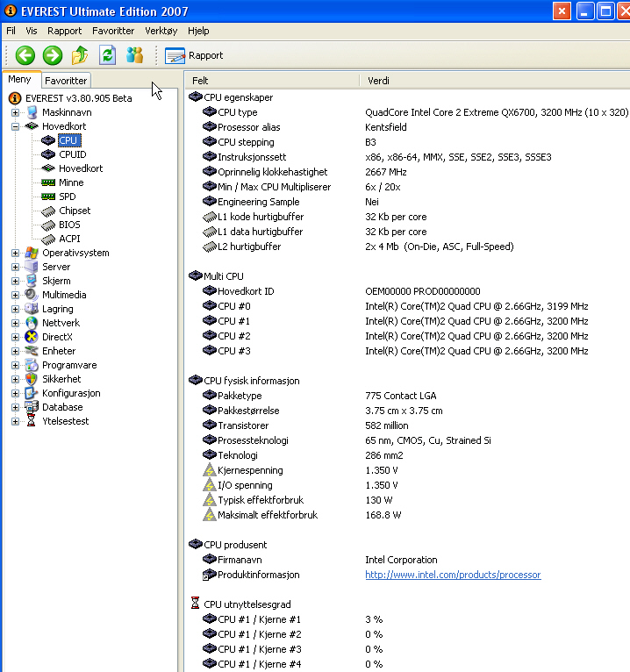Click the Konfigurasjon icon in the tree
Screen dimensions: 630x672
32,393
